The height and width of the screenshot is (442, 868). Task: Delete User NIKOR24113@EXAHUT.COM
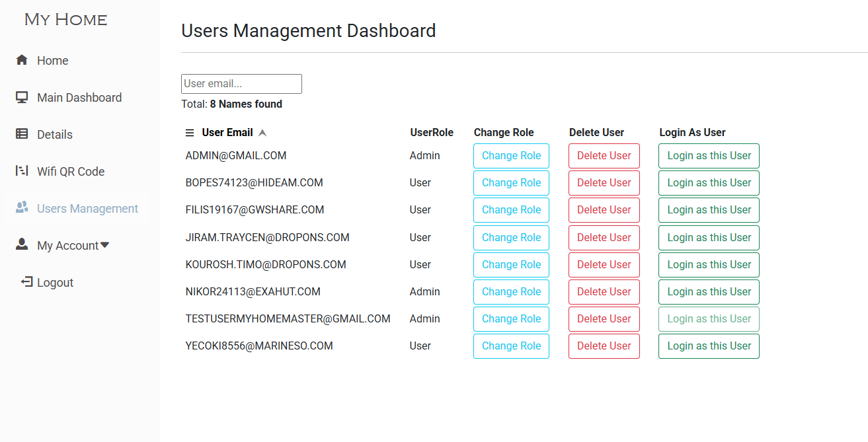[x=604, y=292]
